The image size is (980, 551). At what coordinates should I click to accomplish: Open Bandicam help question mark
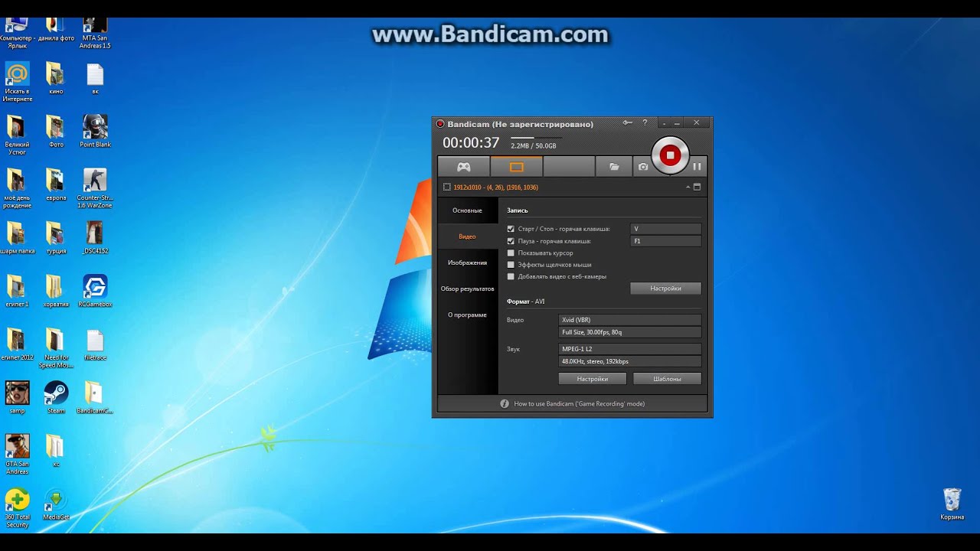point(645,122)
